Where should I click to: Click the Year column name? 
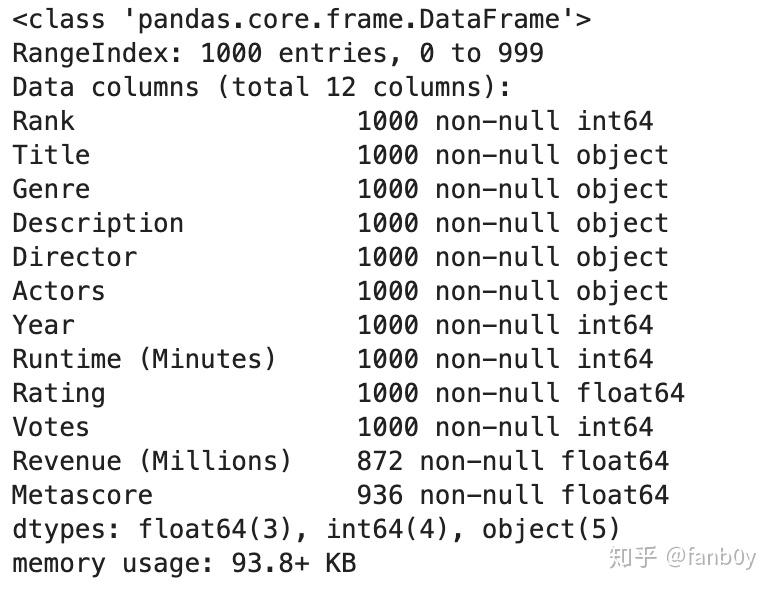pos(43,325)
